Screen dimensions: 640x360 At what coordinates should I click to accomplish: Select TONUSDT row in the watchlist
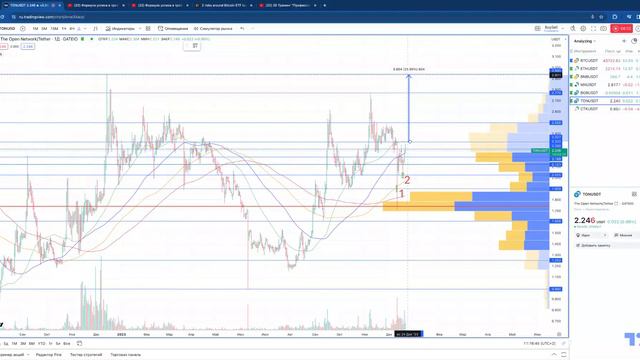click(x=605, y=101)
